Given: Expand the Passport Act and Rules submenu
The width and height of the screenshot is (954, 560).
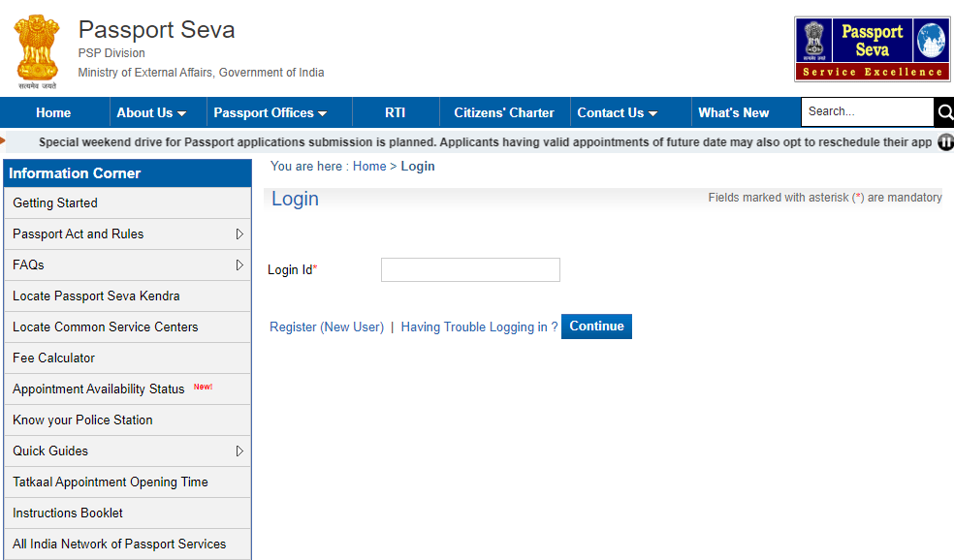Looking at the screenshot, I should [x=239, y=233].
